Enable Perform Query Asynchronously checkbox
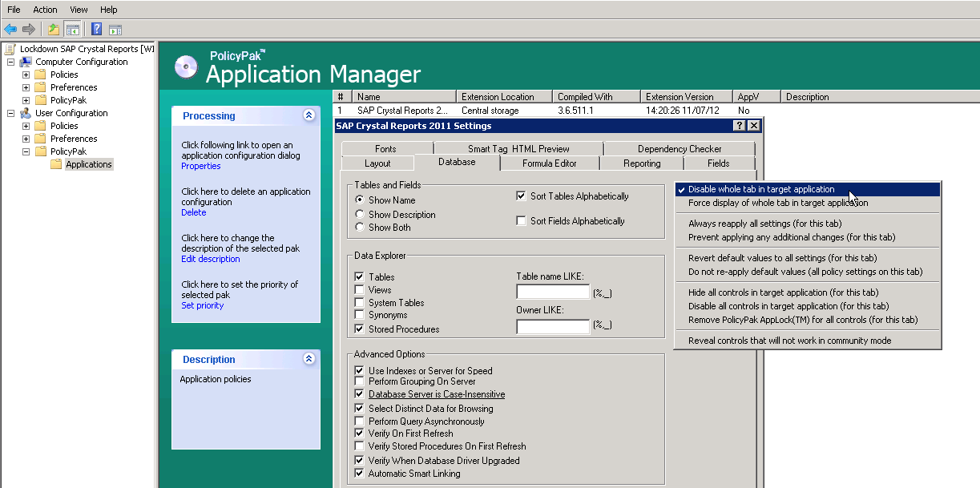 point(360,421)
